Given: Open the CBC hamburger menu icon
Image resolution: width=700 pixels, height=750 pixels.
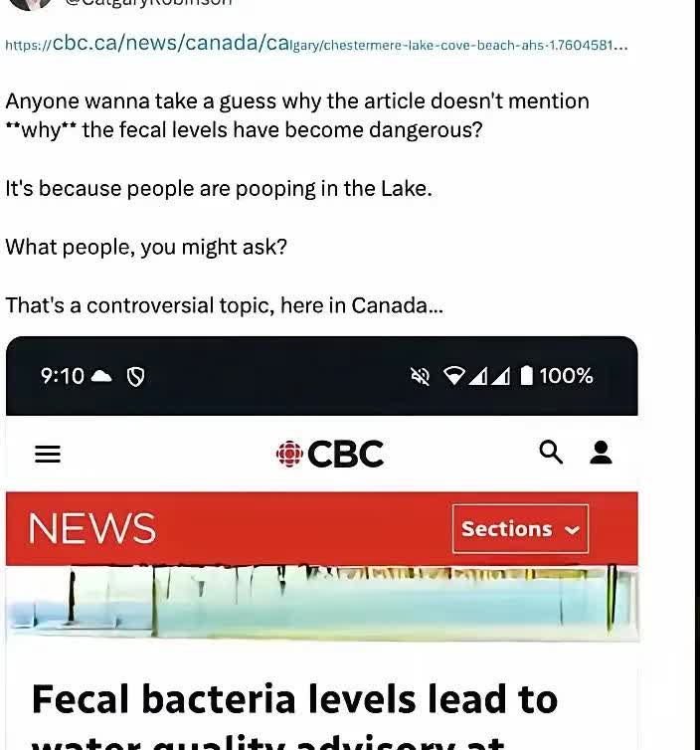Looking at the screenshot, I should (48, 454).
